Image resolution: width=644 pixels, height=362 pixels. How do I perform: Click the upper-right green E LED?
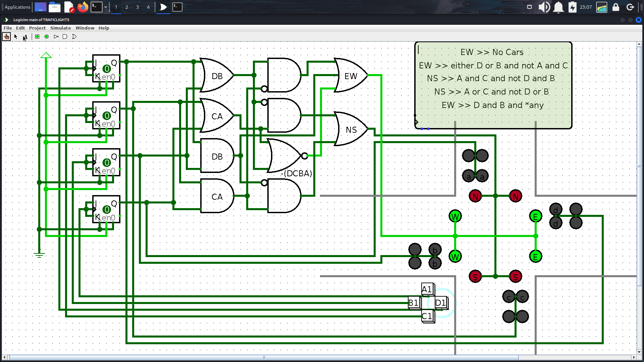(x=535, y=216)
